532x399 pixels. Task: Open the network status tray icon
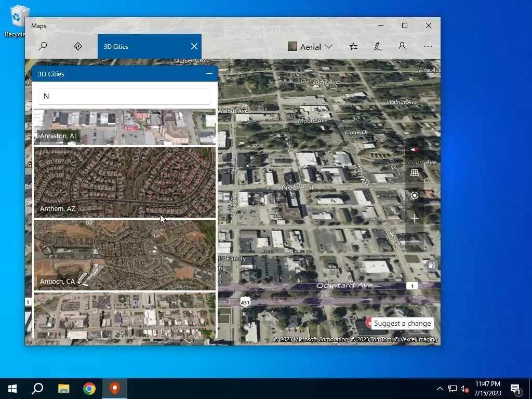coord(453,389)
